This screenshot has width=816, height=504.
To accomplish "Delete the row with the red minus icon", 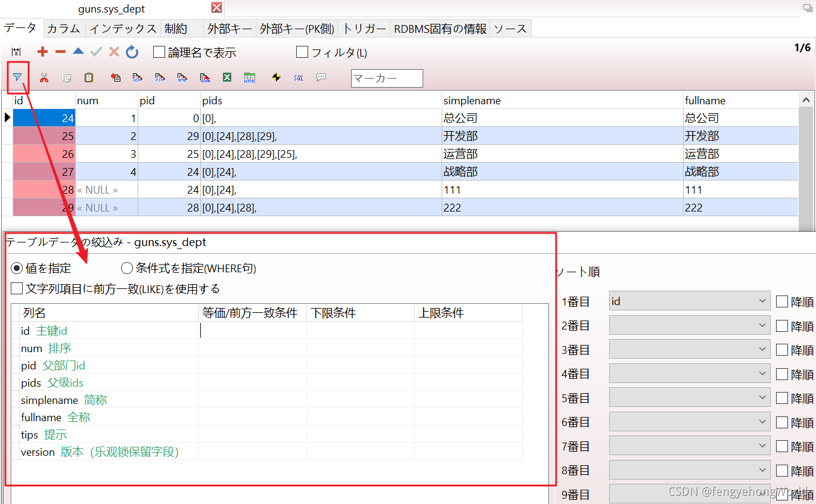I will tap(60, 52).
